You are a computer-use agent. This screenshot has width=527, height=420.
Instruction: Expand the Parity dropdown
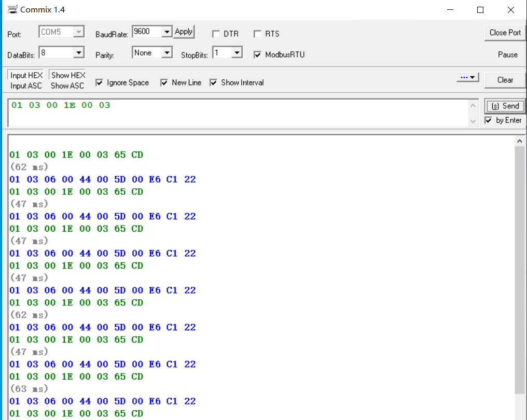[167, 53]
